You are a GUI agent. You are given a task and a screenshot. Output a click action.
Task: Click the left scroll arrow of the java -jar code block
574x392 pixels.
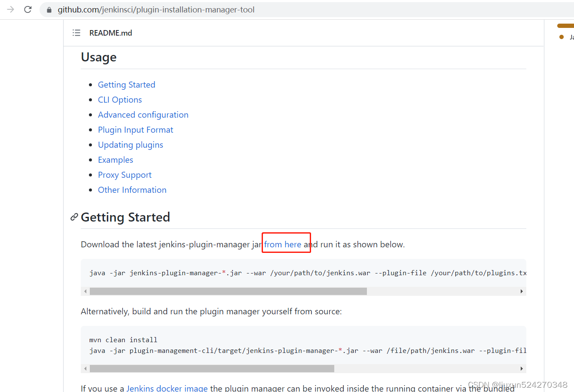(x=85, y=291)
